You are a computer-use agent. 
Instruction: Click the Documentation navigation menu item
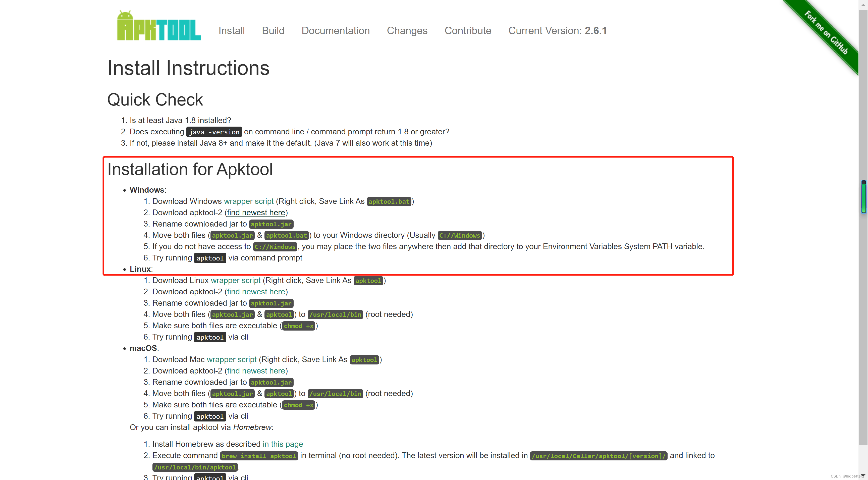[336, 31]
